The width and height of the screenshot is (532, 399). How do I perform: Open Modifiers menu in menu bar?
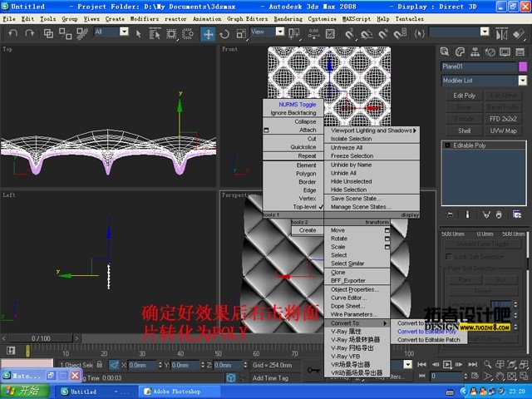[145, 19]
